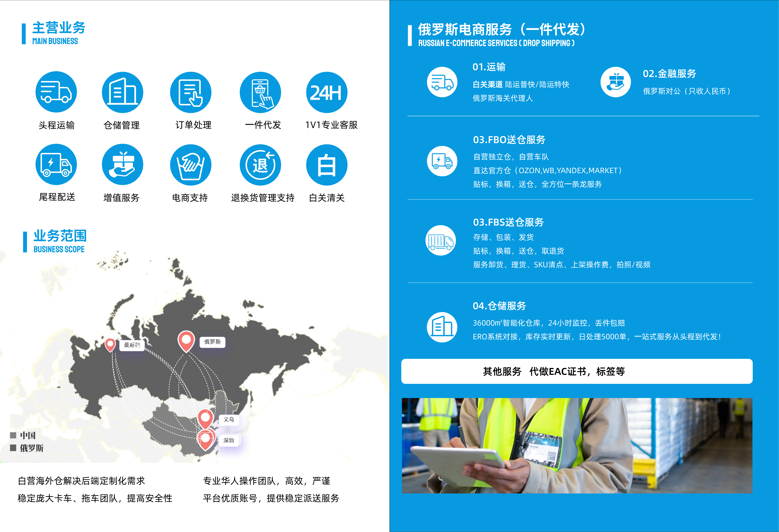Click the 俄罗斯 label on map
The height and width of the screenshot is (532, 779).
[x=212, y=342]
